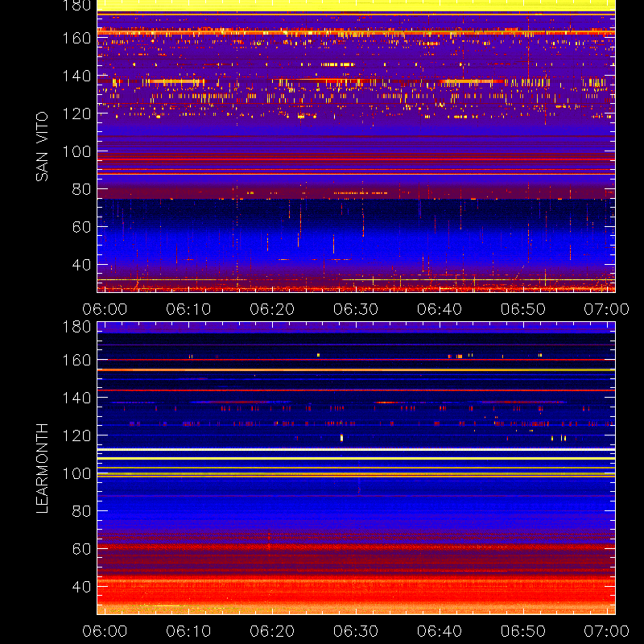
Task: Click 06:10 time label under LEARMONTH plot
Action: coord(188,631)
